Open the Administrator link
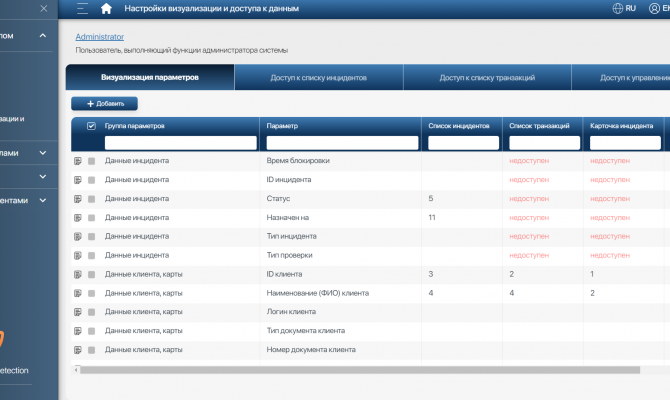Screen dimensions: 670x400 click(100, 37)
